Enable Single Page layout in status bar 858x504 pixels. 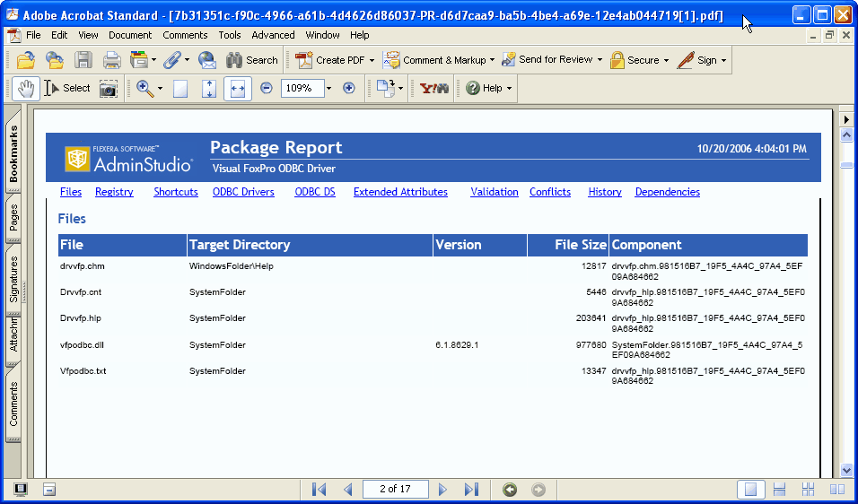751,489
